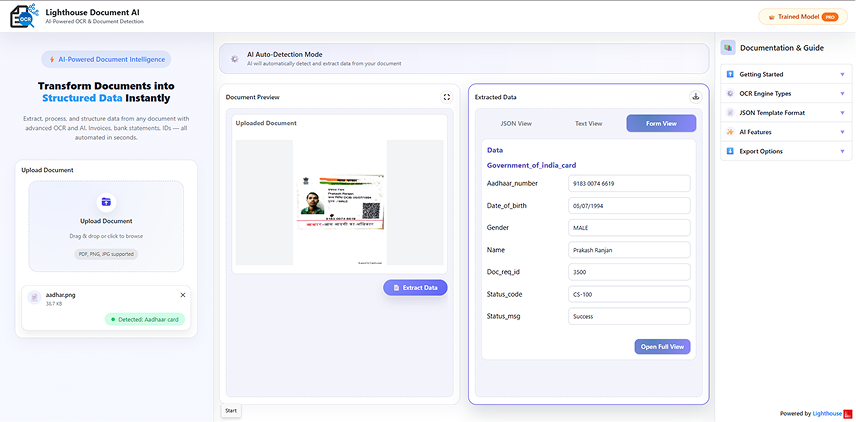Click the "AI Auto-Detection Mode" heading

tap(284, 55)
